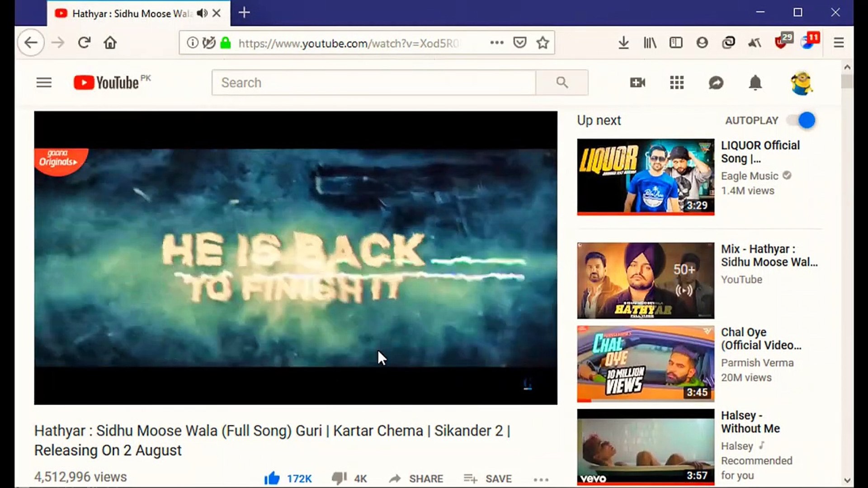Click the extension icon with red 29 badge
The height and width of the screenshot is (488, 868).
coord(783,41)
